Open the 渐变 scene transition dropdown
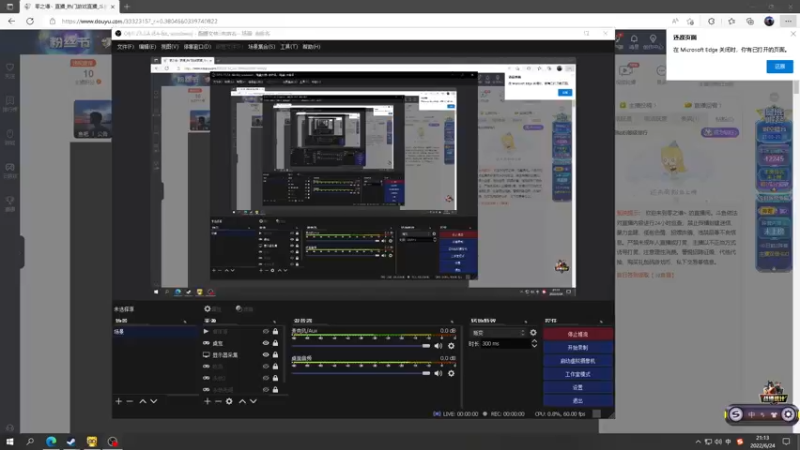 click(x=498, y=333)
